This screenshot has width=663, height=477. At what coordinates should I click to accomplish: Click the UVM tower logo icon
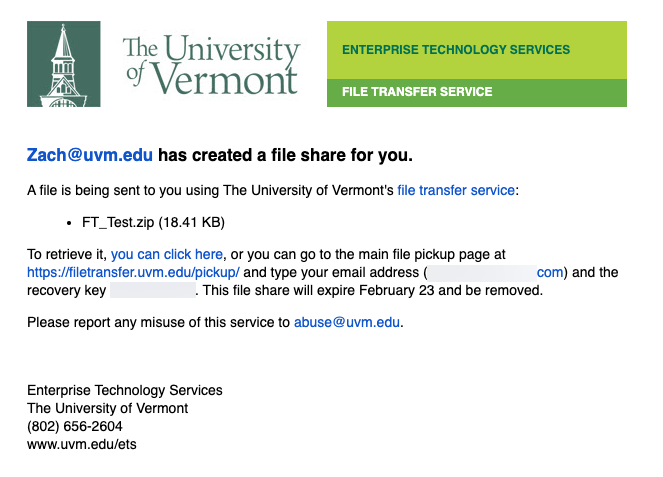(64, 64)
